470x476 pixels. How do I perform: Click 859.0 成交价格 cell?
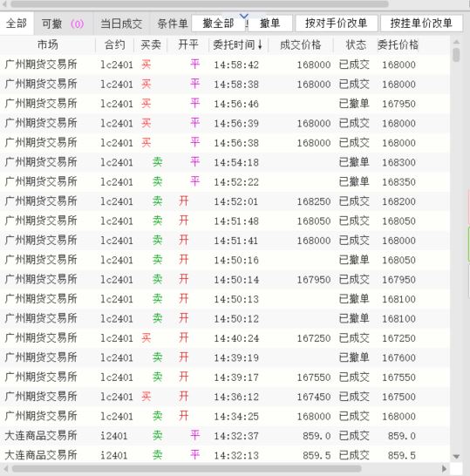pyautogui.click(x=317, y=436)
